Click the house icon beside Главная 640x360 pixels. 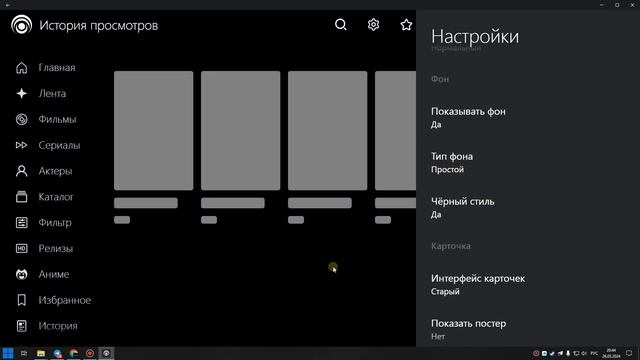[22, 68]
